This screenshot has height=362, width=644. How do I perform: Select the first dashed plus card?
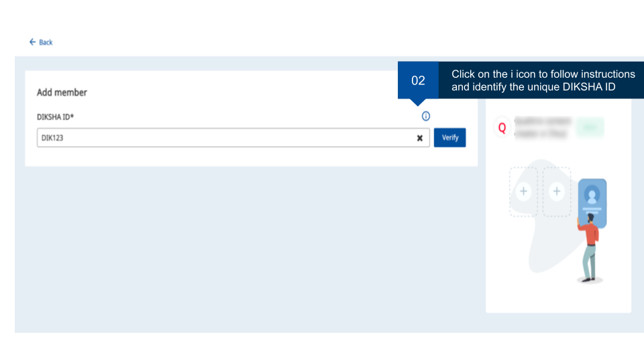[524, 192]
